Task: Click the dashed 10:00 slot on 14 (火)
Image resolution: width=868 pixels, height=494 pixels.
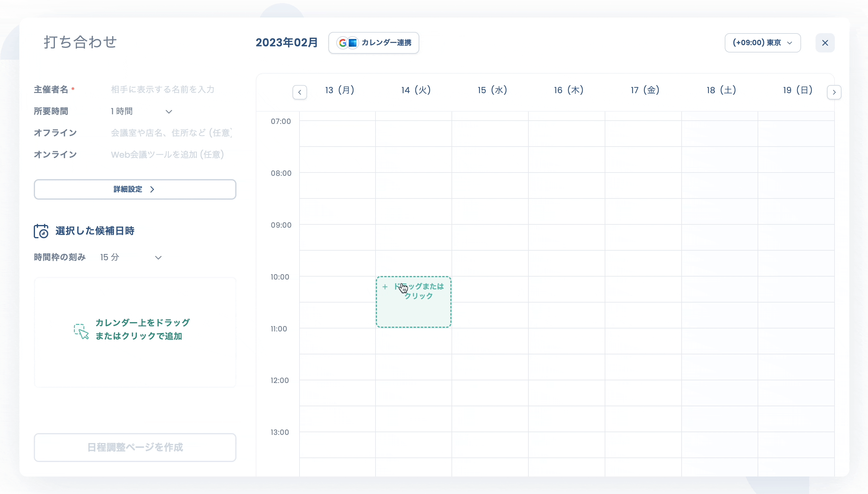Action: (413, 302)
